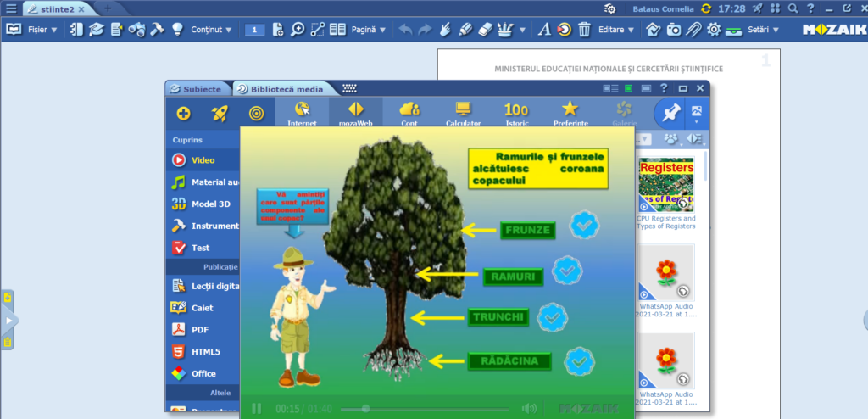Toggle checkmark badge next to FRUNZE
Image resolution: width=868 pixels, height=419 pixels.
point(585,225)
